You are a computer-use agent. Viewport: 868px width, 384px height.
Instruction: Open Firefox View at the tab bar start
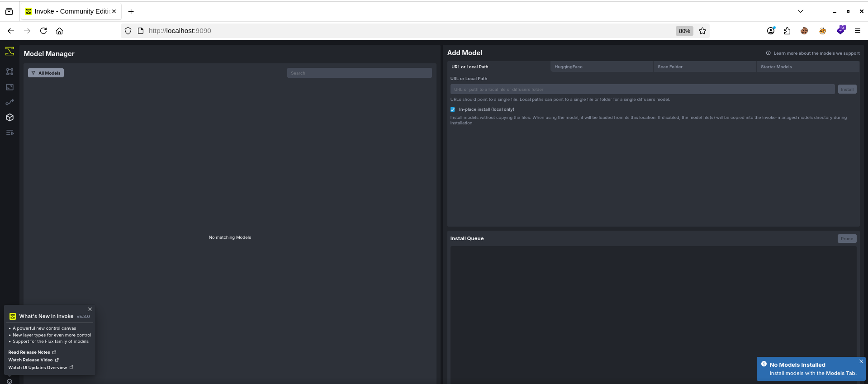[x=9, y=11]
